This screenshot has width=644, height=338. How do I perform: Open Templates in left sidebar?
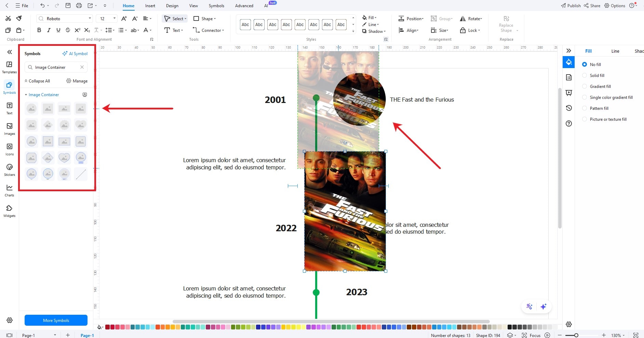(x=9, y=67)
